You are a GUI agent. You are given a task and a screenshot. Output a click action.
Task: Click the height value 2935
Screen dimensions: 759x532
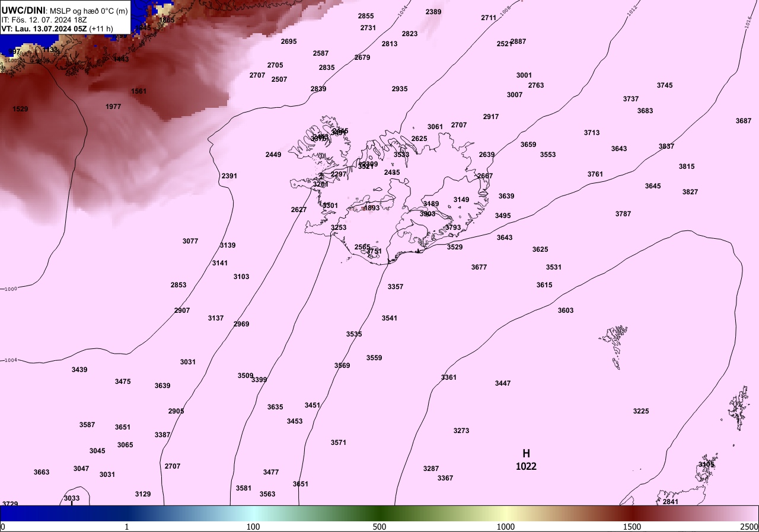click(x=400, y=89)
